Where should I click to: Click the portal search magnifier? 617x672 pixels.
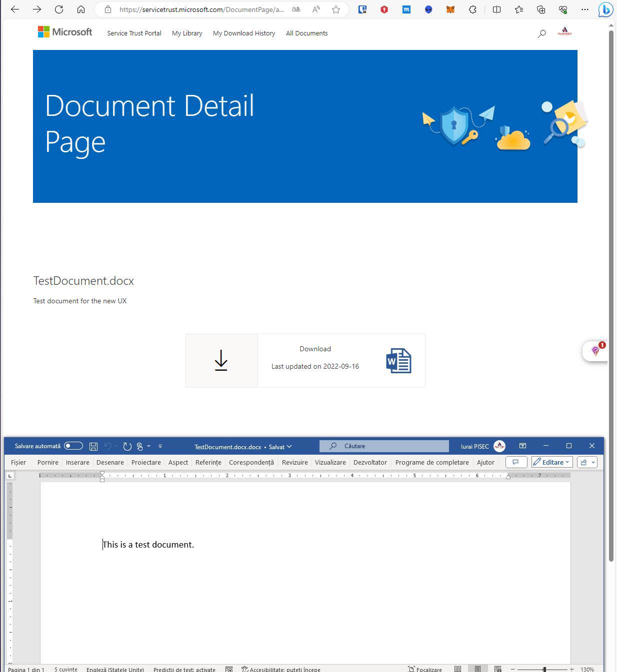(541, 33)
